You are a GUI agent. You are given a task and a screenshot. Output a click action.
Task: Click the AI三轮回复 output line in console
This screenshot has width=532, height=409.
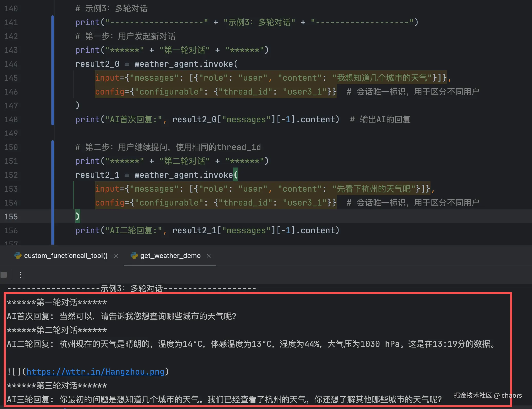[x=224, y=399]
